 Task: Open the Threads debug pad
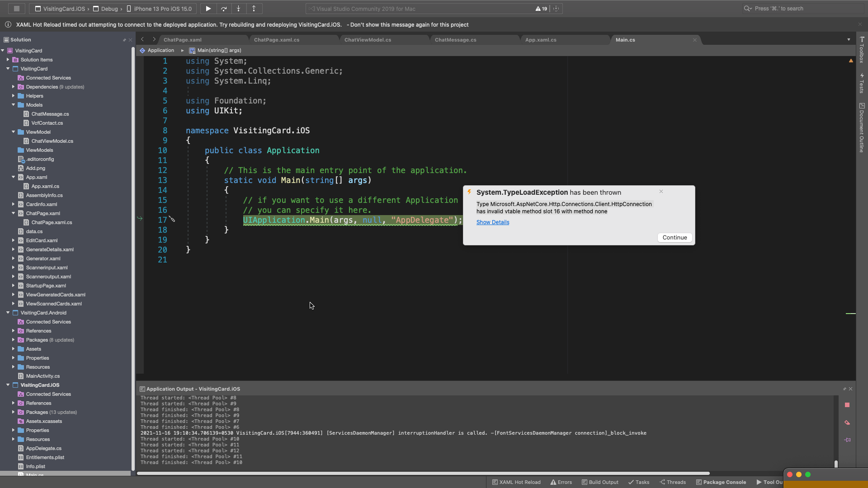tap(673, 482)
